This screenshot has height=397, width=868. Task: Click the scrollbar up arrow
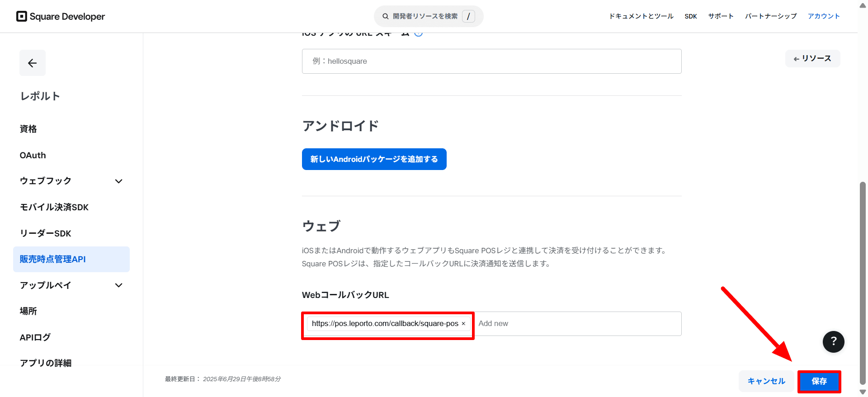point(863,5)
